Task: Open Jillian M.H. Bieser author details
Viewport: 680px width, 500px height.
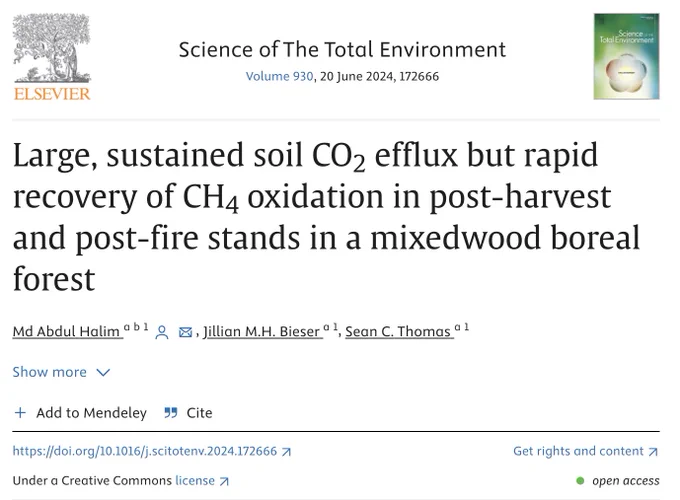Action: coord(262,331)
